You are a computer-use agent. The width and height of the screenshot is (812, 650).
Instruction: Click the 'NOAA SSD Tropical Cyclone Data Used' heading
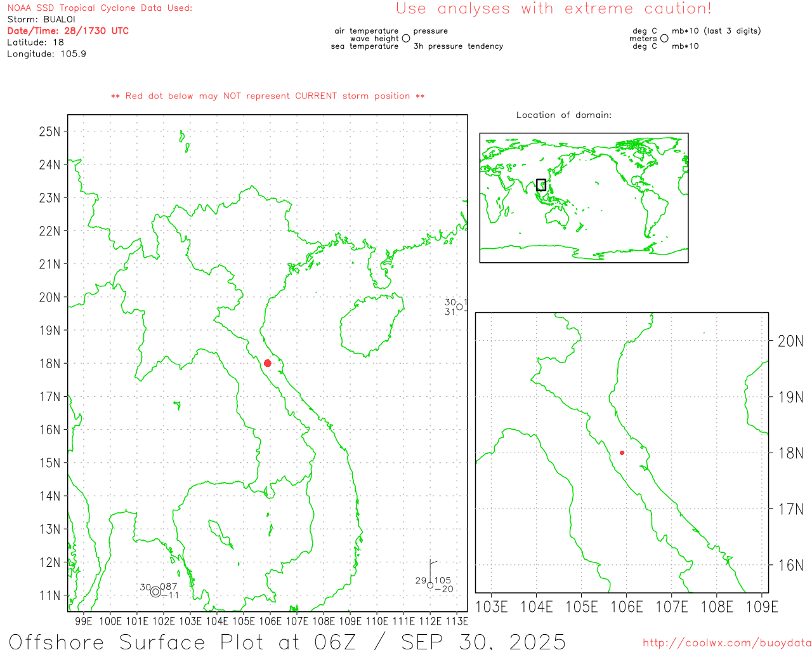click(x=100, y=8)
